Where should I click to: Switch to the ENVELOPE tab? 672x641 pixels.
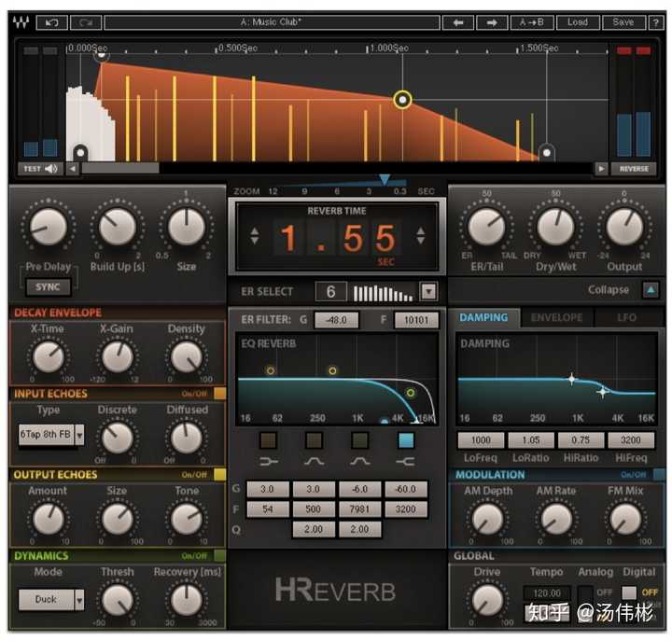click(556, 317)
